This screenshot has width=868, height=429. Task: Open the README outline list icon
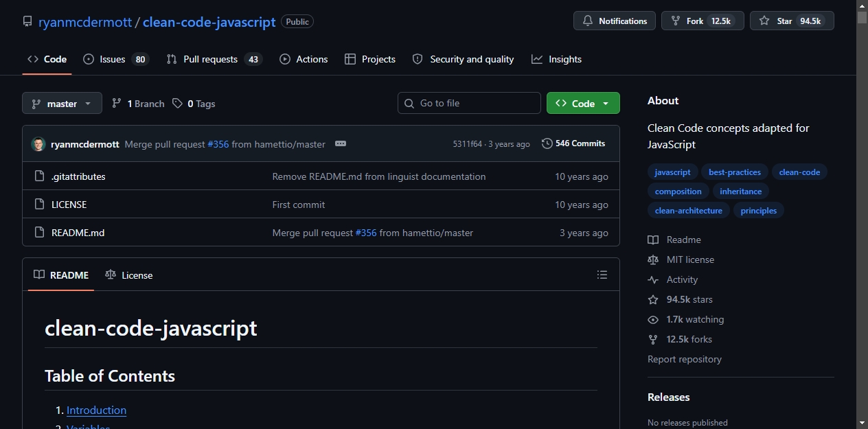pos(602,275)
